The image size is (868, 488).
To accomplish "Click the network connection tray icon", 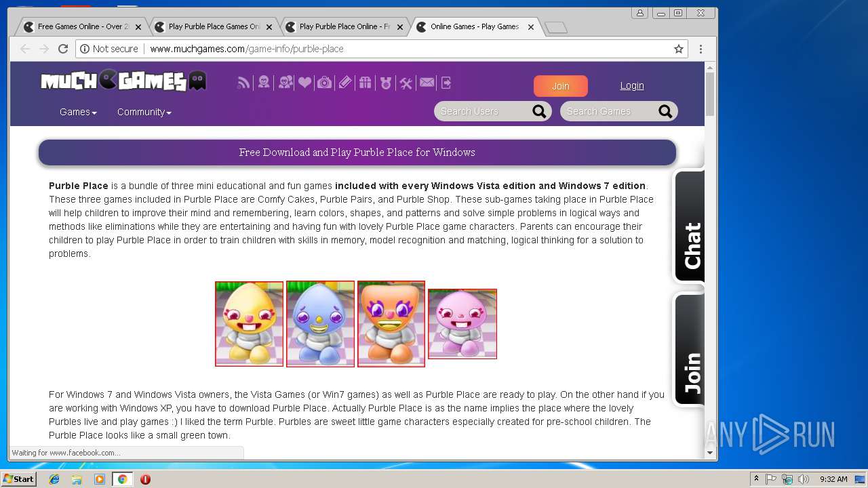I will pyautogui.click(x=787, y=479).
